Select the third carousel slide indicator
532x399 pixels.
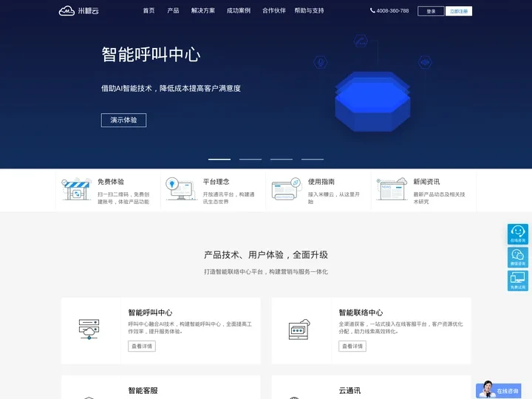(282, 159)
